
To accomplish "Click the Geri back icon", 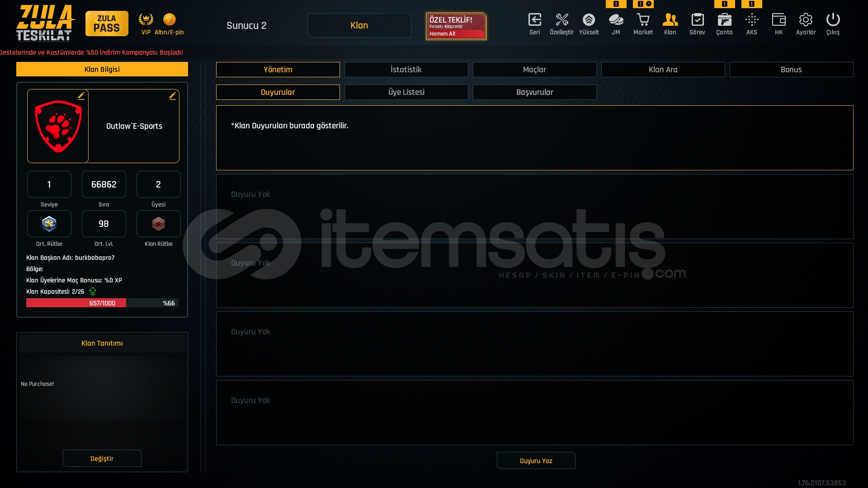I will [534, 20].
